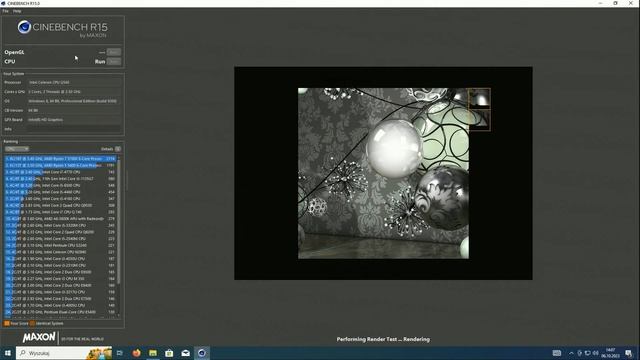Open the Windows Start menu
Viewport: 640px width, 360px height.
(x=8, y=353)
